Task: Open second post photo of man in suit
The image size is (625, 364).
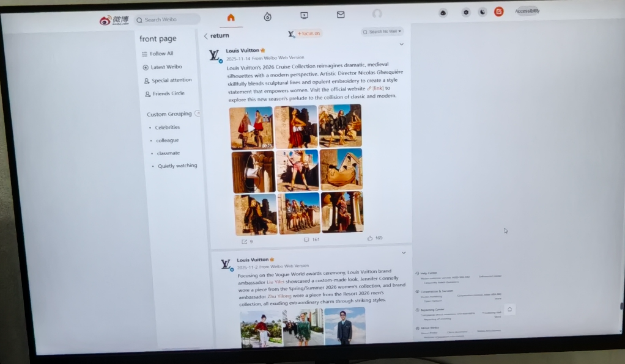Action: pos(345,326)
